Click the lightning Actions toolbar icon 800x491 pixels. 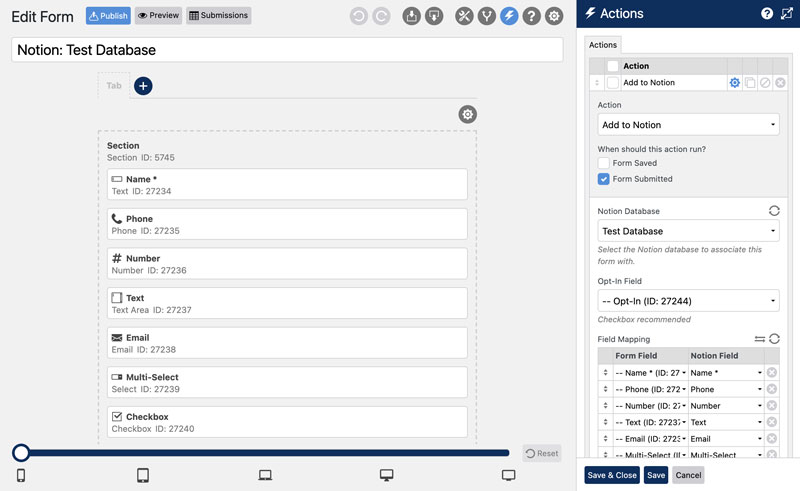coord(509,16)
